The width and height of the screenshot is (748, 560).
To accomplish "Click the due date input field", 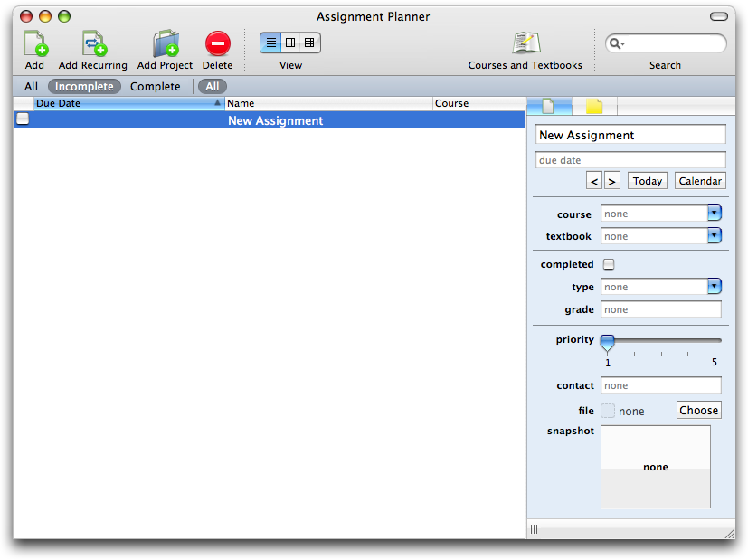I will [x=630, y=160].
